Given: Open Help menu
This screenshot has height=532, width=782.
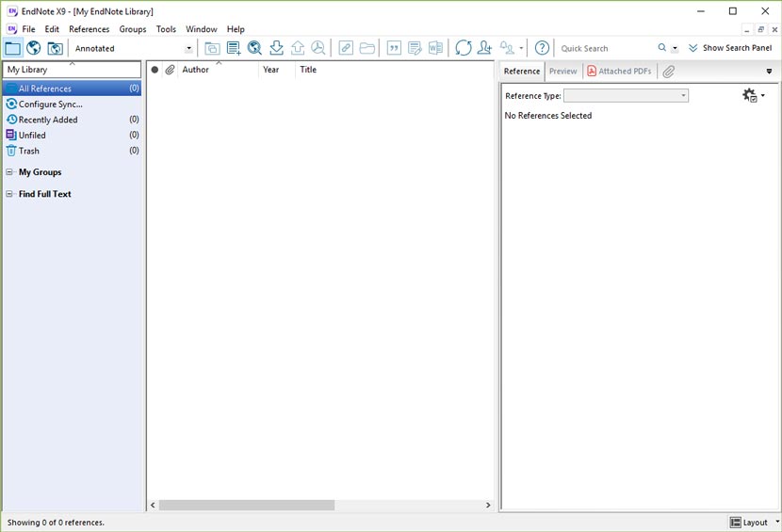Looking at the screenshot, I should click(236, 29).
